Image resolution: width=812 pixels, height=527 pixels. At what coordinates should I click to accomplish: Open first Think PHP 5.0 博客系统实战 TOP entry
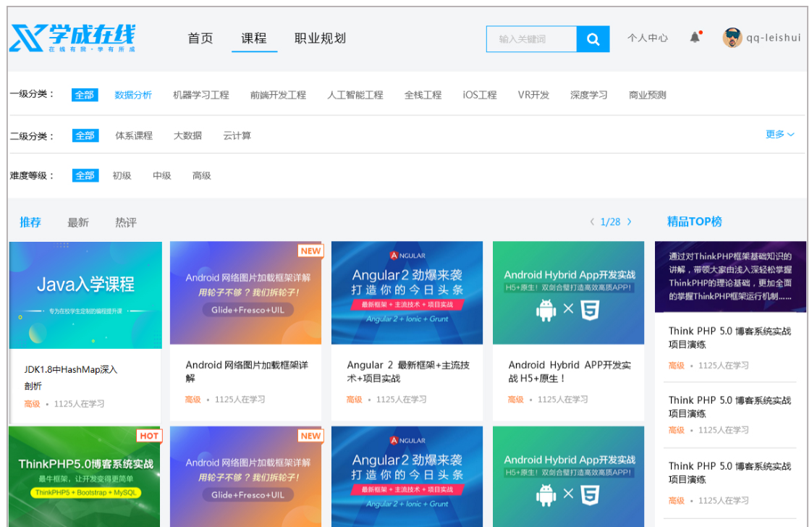click(729, 337)
